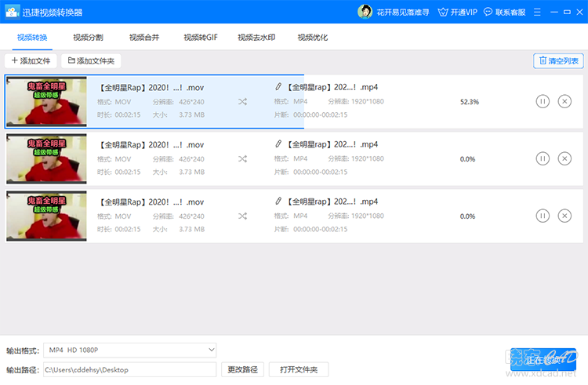Remove the second file from the list
588x385 pixels.
coord(564,158)
